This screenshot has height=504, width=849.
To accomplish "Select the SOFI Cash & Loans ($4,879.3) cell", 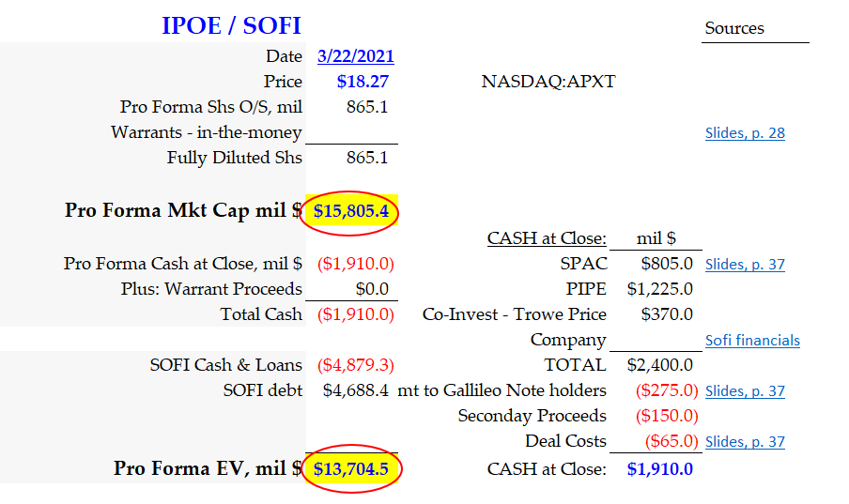I will click(x=355, y=365).
